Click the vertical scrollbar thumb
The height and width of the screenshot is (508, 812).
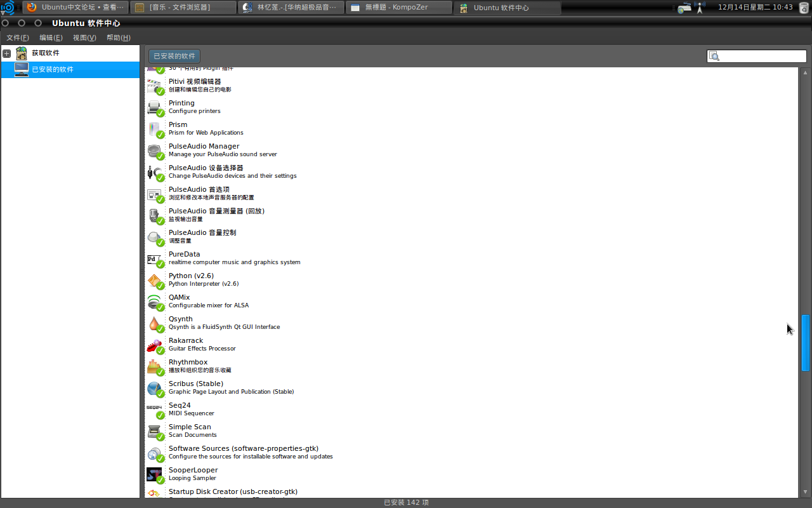[806, 343]
